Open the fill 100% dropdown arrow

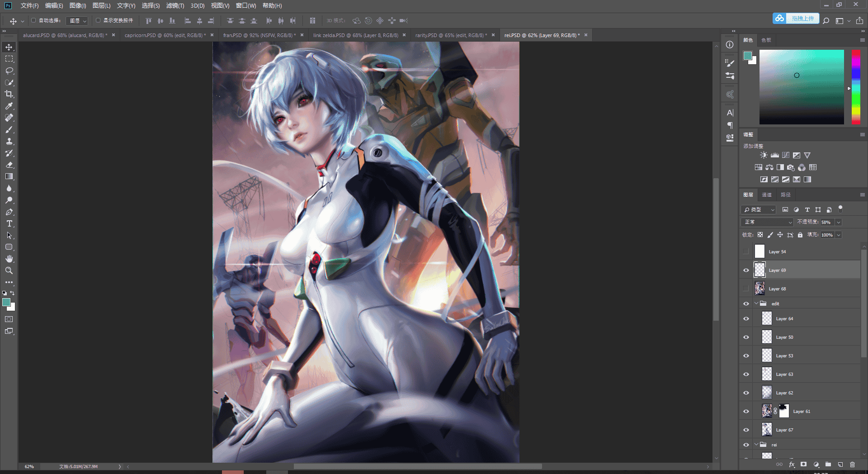(839, 235)
